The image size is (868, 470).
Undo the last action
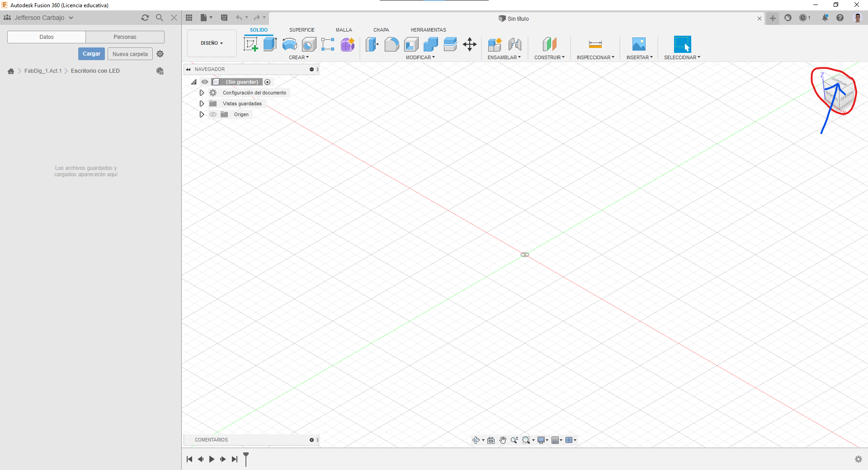click(239, 18)
